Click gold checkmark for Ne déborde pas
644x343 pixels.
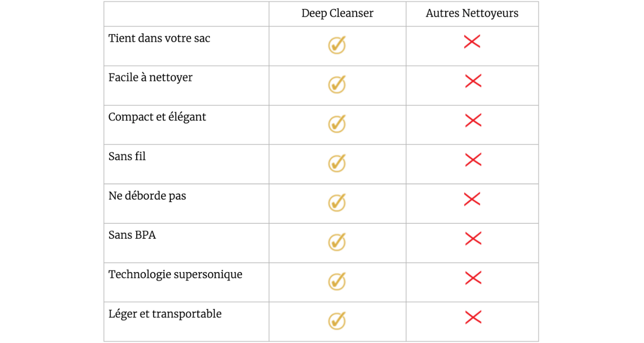pos(337,202)
